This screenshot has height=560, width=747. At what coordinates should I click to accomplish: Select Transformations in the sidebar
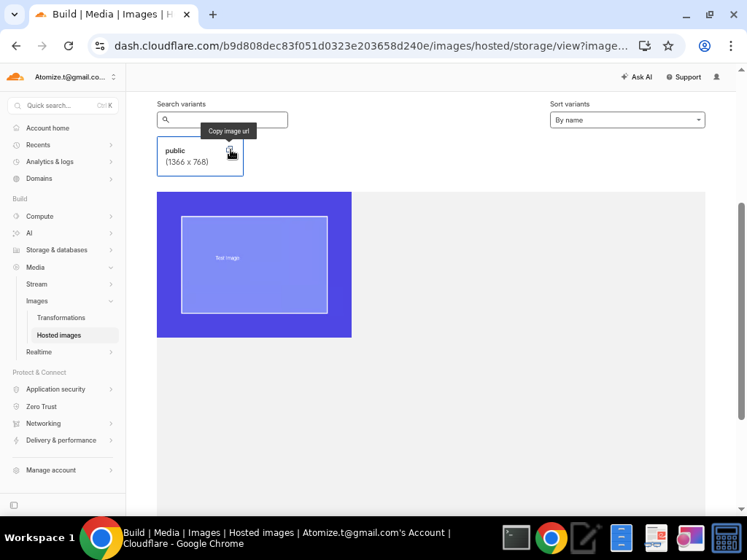coord(61,317)
